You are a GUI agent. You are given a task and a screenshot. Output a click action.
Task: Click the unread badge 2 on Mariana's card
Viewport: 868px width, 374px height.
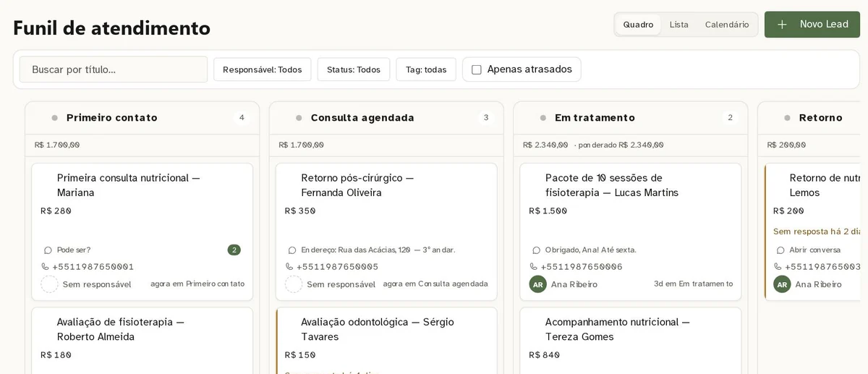234,250
